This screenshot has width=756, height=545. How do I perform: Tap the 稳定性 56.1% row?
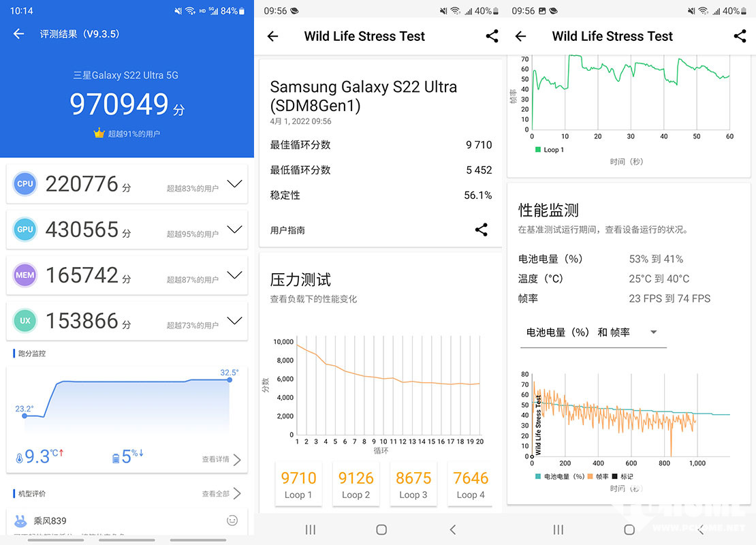pyautogui.click(x=381, y=195)
